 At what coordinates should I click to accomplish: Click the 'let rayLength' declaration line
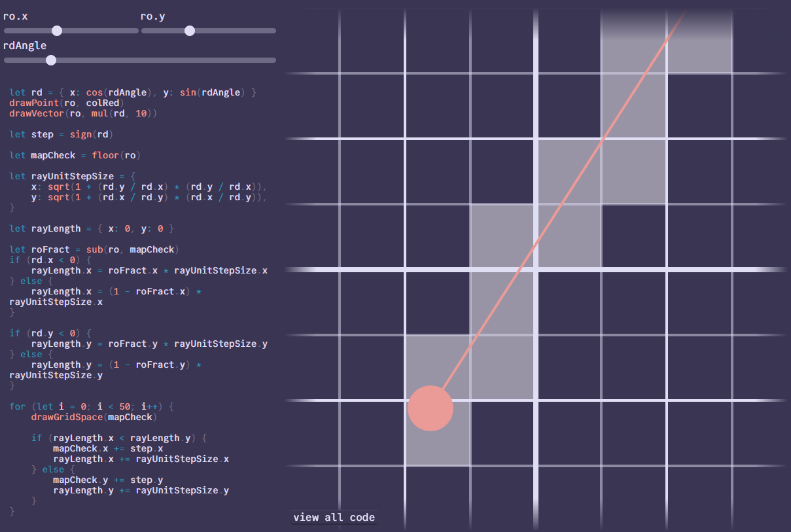[92, 228]
